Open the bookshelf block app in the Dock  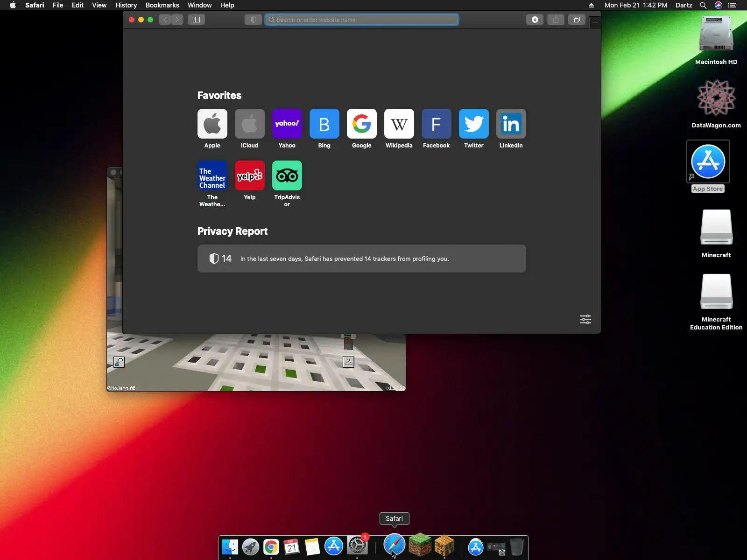coord(444,545)
